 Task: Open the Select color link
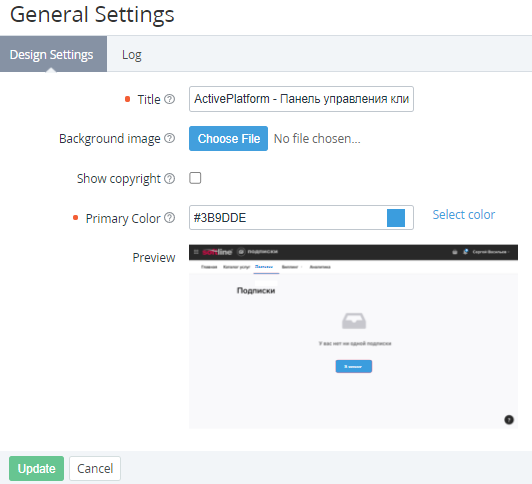(x=463, y=214)
